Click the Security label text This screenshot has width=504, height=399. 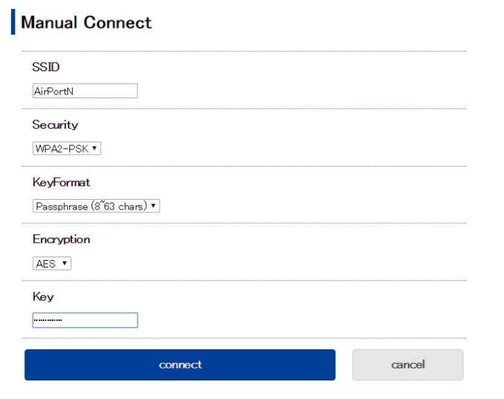55,125
